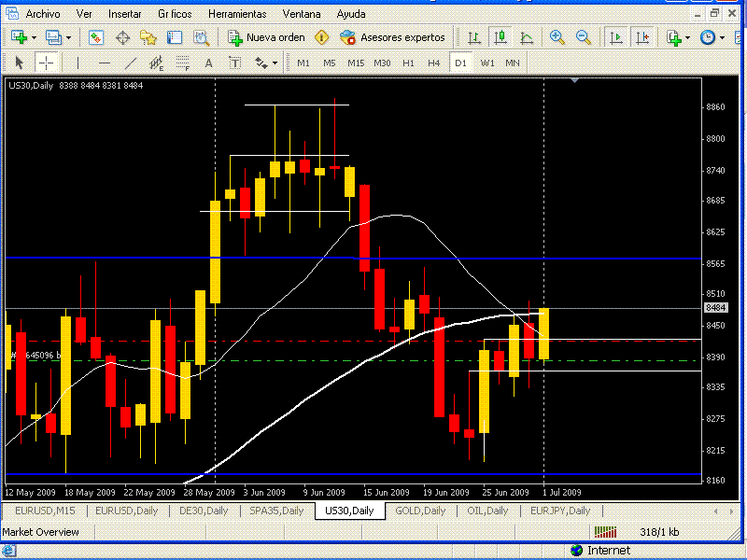Select the H4 timeframe
Image resolution: width=747 pixels, height=560 pixels.
pos(434,63)
